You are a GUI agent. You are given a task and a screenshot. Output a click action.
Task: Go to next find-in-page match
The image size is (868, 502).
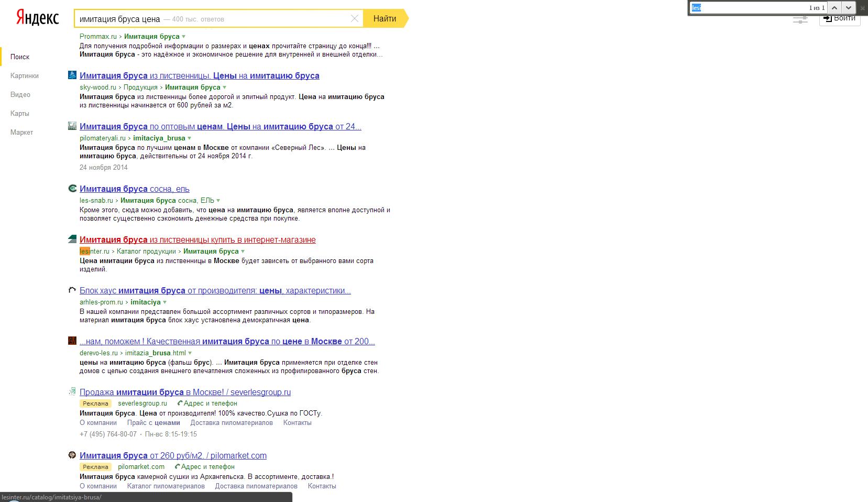click(848, 8)
